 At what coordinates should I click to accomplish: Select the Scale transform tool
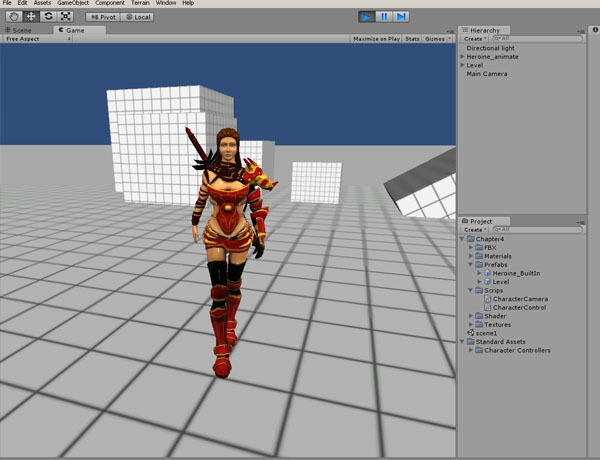pyautogui.click(x=66, y=17)
